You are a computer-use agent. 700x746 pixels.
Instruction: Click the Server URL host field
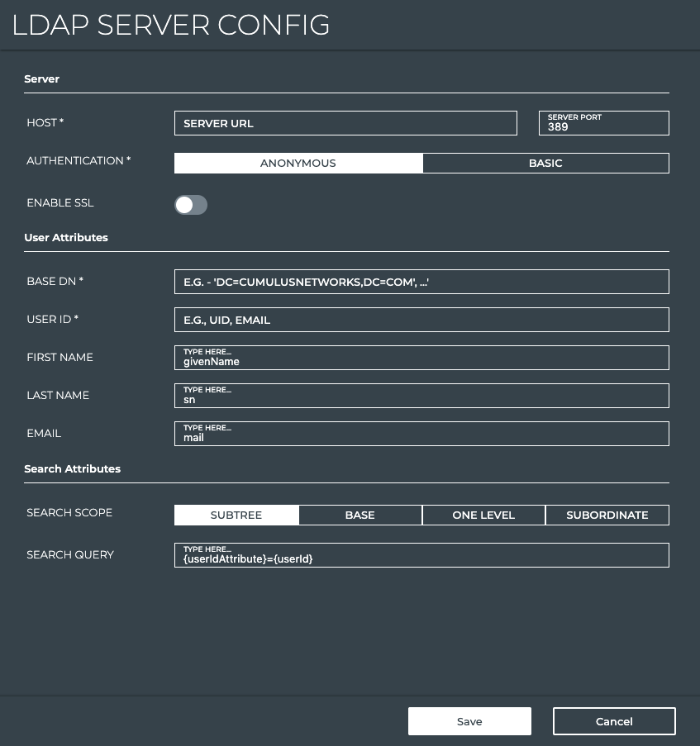pyautogui.click(x=345, y=123)
